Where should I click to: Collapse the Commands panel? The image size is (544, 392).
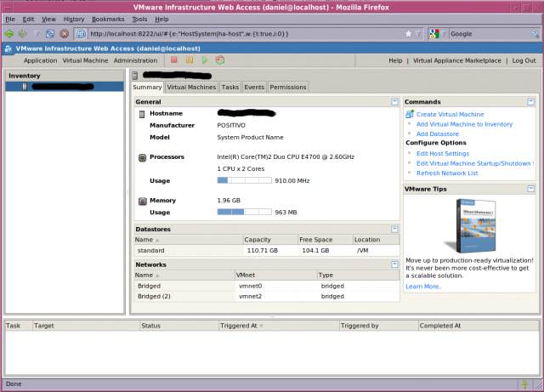tap(530, 102)
